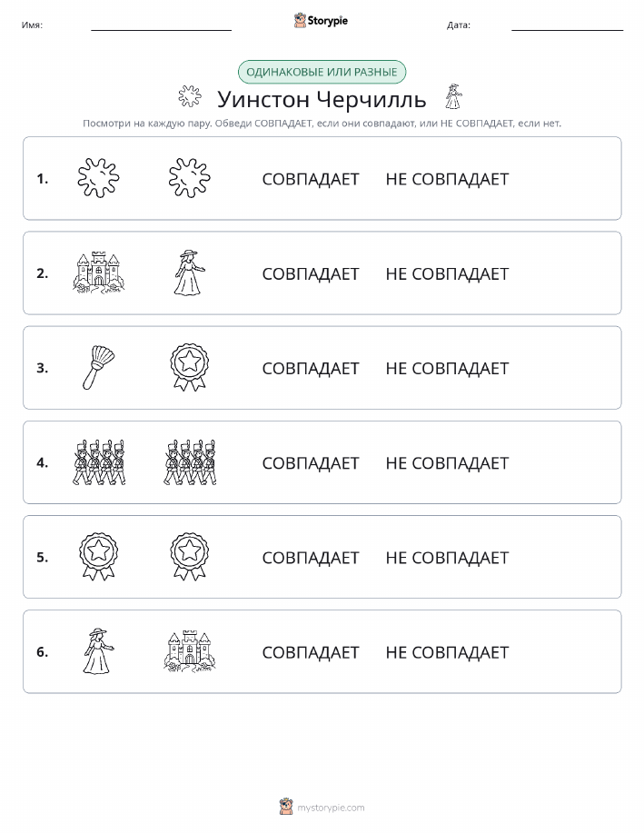Click the star medal next to the fan in row 3
Image resolution: width=644 pixels, height=833 pixels.
(190, 368)
